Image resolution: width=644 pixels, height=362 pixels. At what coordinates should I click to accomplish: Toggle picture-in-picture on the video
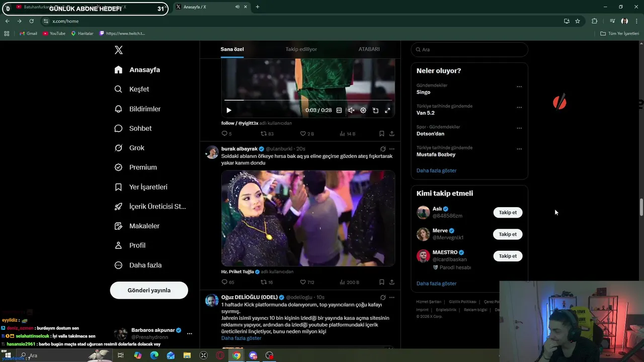pos(375,110)
